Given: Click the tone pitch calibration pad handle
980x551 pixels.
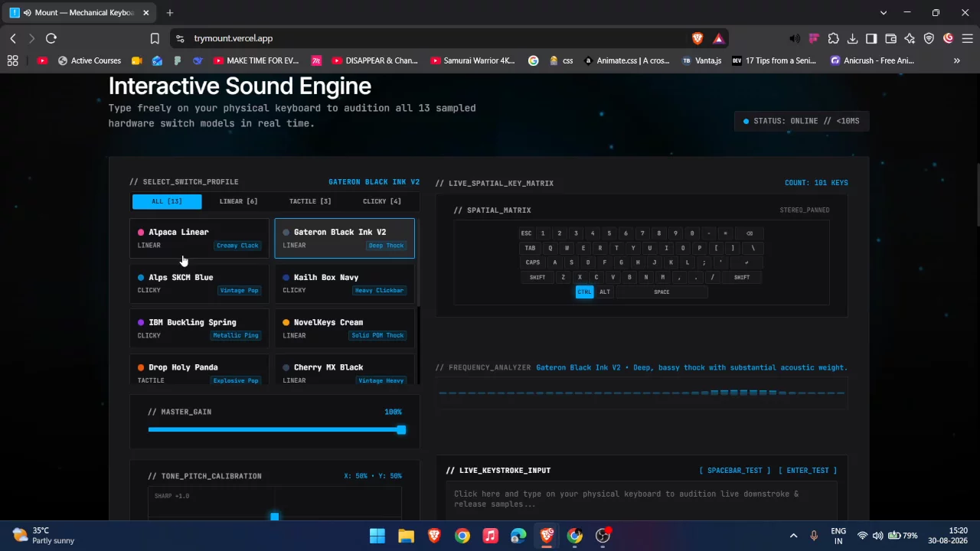Looking at the screenshot, I should 275,517.
